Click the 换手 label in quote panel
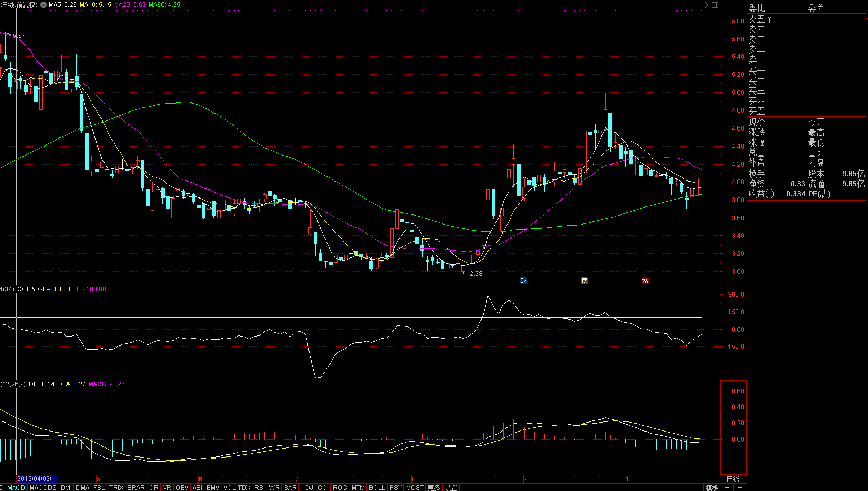 point(757,174)
